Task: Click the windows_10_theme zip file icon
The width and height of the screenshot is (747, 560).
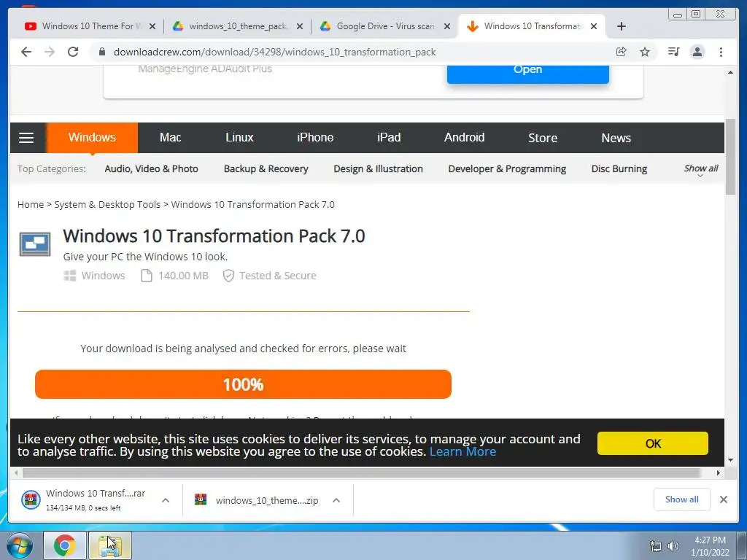Action: 201,499
